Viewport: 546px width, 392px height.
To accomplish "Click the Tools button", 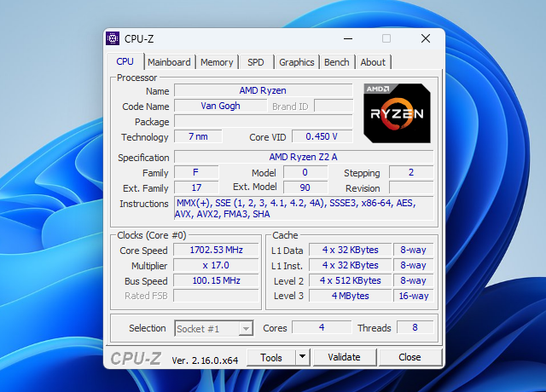I will pyautogui.click(x=271, y=357).
